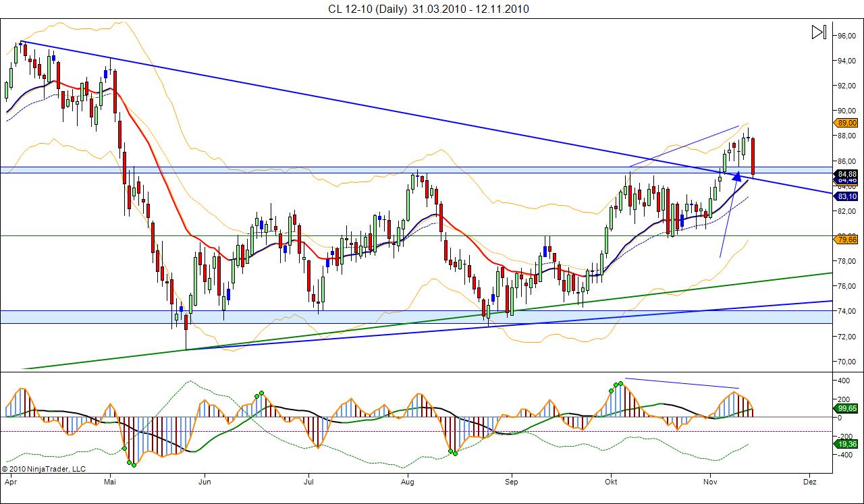Click the green 19,36 indicator value marker
Viewport: 864px width, 504px height.
[x=846, y=443]
